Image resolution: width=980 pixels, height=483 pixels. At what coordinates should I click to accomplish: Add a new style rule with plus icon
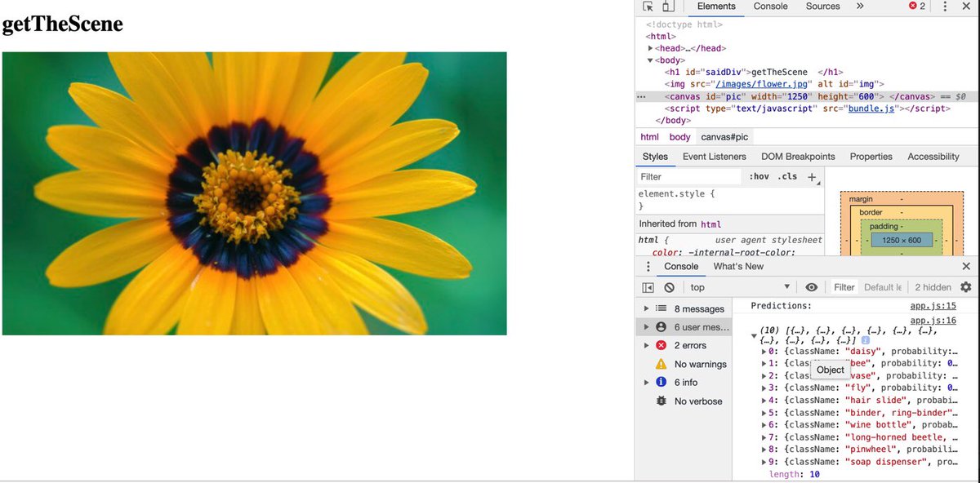812,177
